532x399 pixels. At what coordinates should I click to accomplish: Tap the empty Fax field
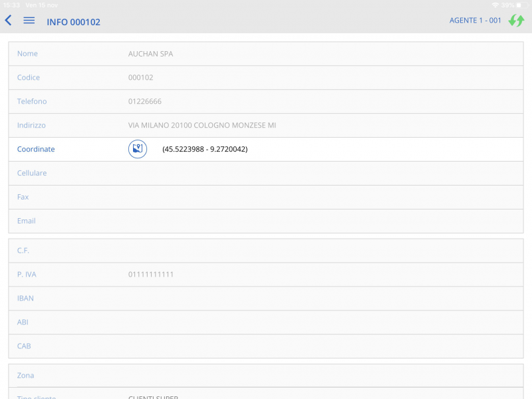tap(266, 198)
